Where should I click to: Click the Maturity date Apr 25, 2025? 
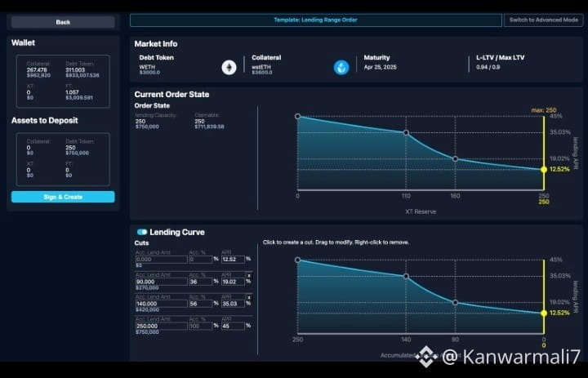tap(380, 67)
